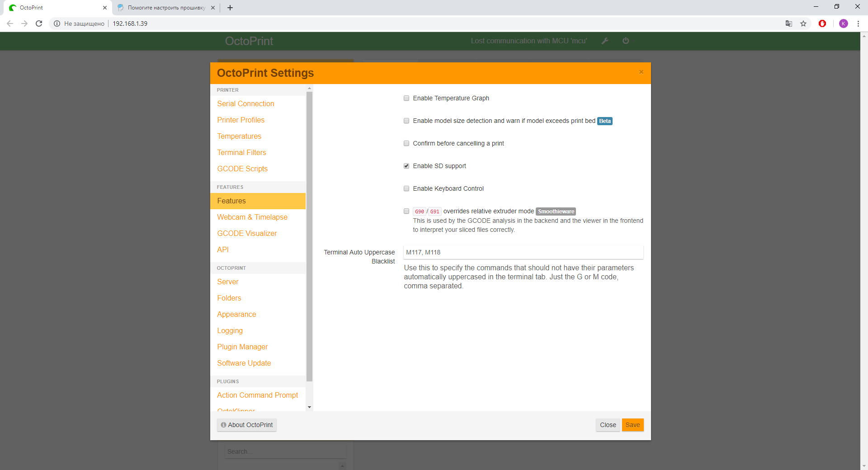
Task: Tick Confirm before cancelling a print
Action: click(406, 143)
